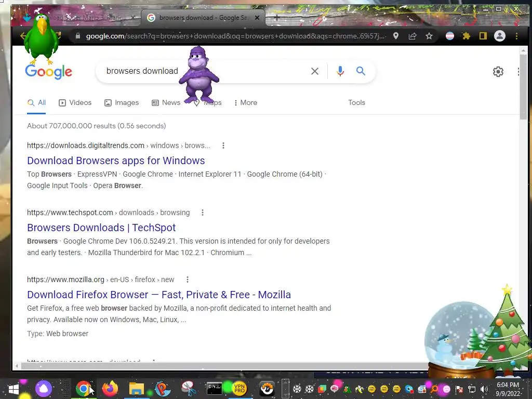Click the network tray icon
This screenshot has width=532, height=399.
coord(472,389)
